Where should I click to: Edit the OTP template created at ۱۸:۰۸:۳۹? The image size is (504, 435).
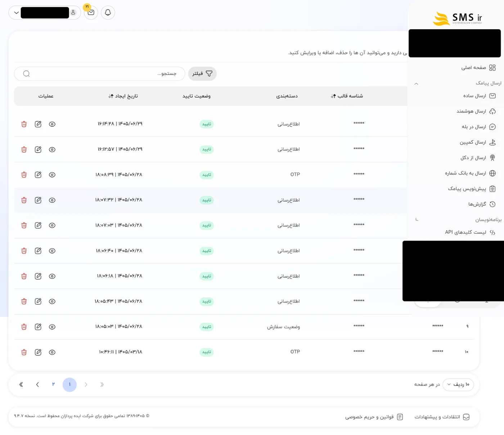click(38, 175)
